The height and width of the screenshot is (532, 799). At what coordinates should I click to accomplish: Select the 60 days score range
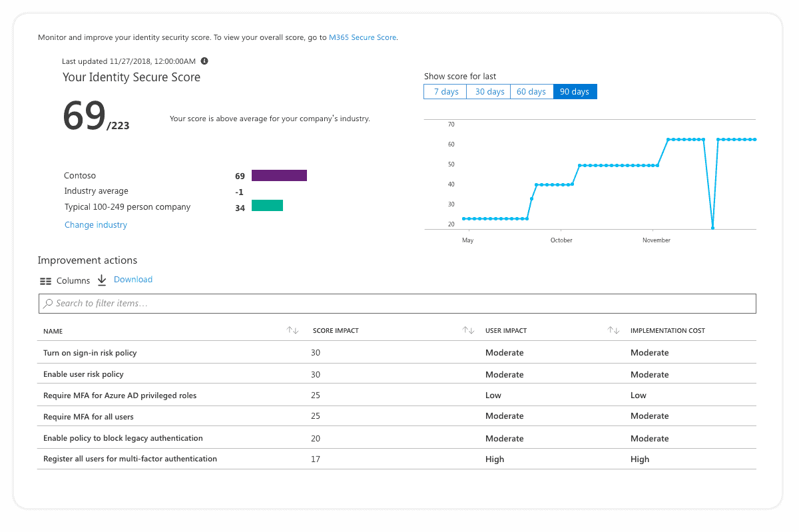pos(531,91)
